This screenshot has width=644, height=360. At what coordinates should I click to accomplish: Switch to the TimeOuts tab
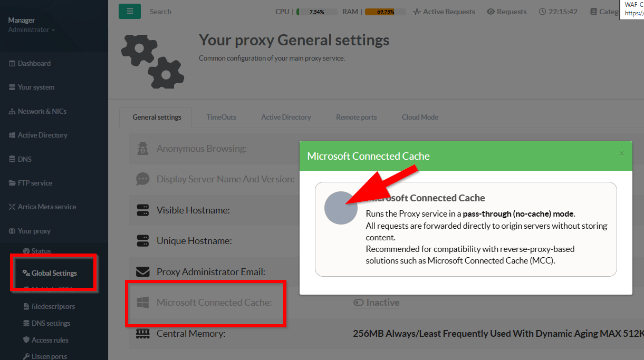pyautogui.click(x=221, y=117)
